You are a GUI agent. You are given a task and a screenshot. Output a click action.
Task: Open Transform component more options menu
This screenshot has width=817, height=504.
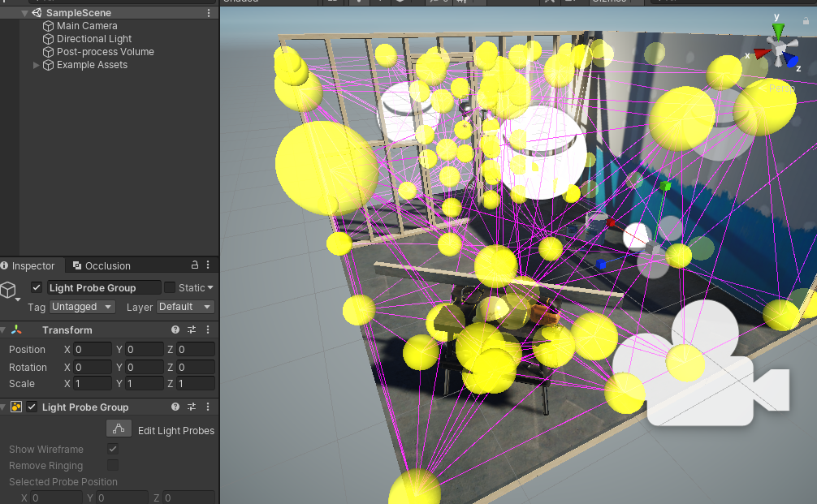coord(208,330)
